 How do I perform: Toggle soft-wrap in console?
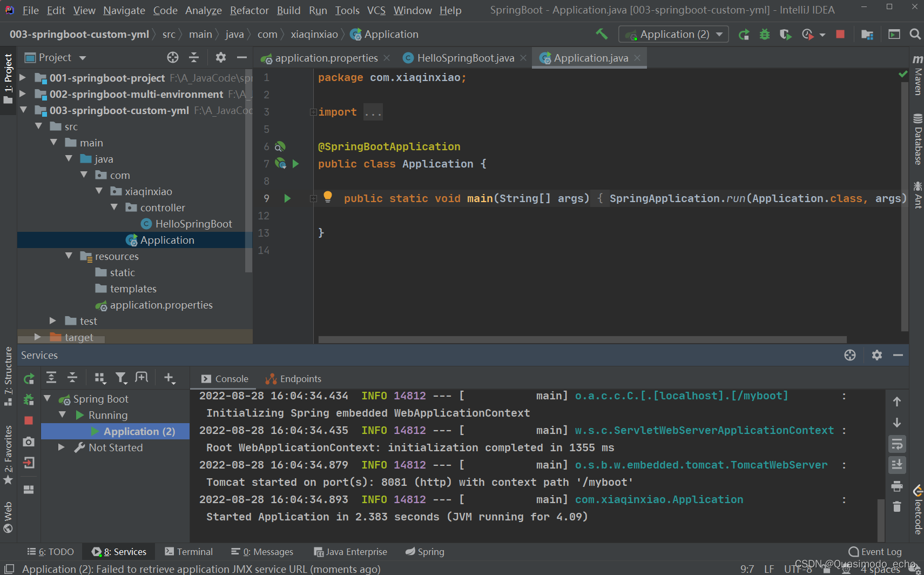click(x=897, y=444)
